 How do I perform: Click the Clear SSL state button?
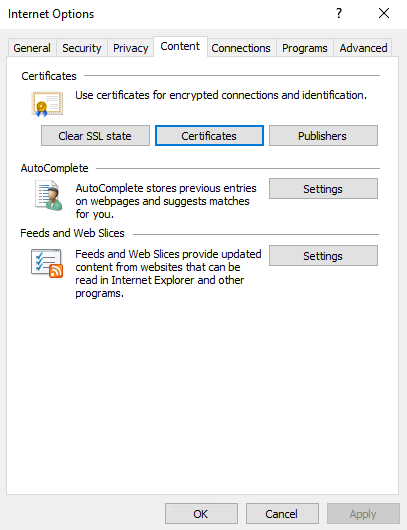click(x=95, y=136)
